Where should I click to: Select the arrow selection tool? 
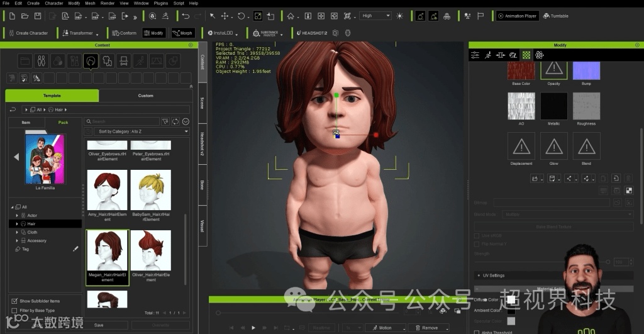(x=213, y=16)
